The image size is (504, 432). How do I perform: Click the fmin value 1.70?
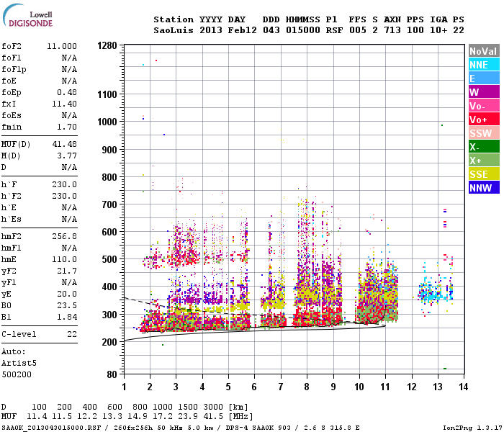67,127
